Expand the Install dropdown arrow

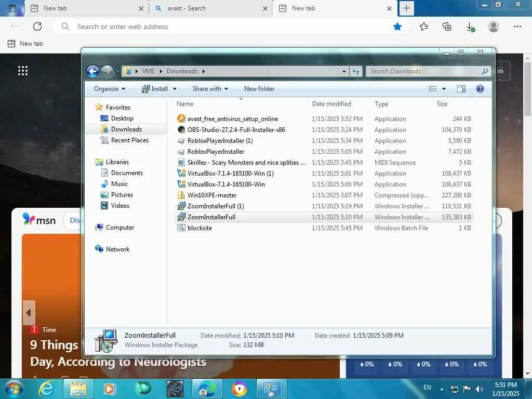175,89
